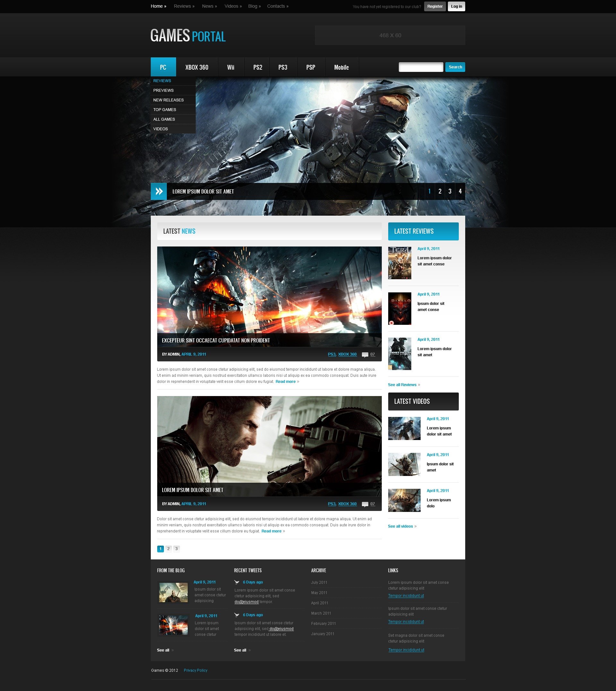Screen dimensions: 616x691
Task: Open second blog post thumbnail in footer
Action: click(173, 625)
